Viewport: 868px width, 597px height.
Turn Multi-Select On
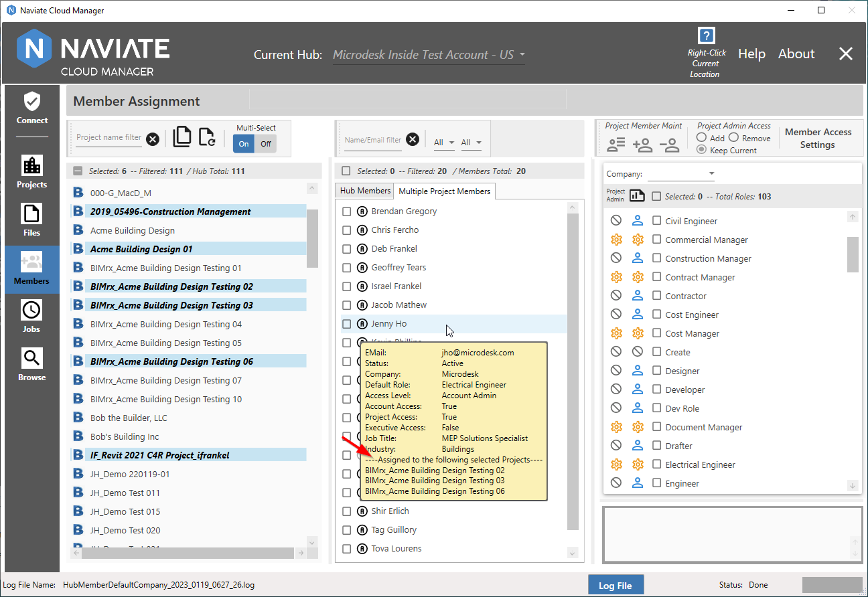point(244,143)
